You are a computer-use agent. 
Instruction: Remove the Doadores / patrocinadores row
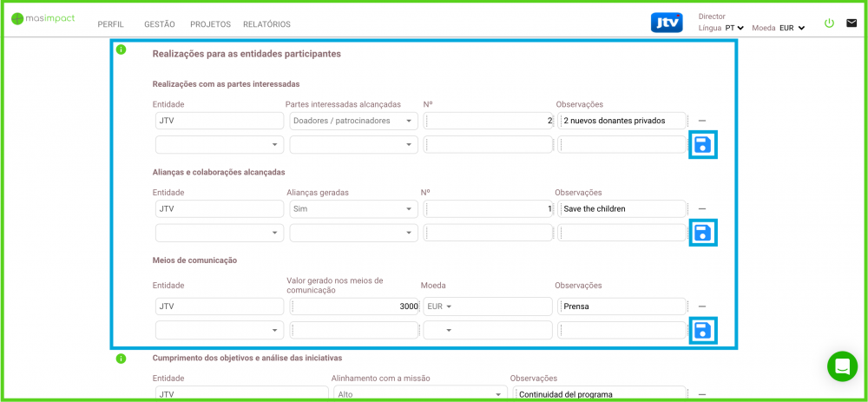click(x=702, y=121)
